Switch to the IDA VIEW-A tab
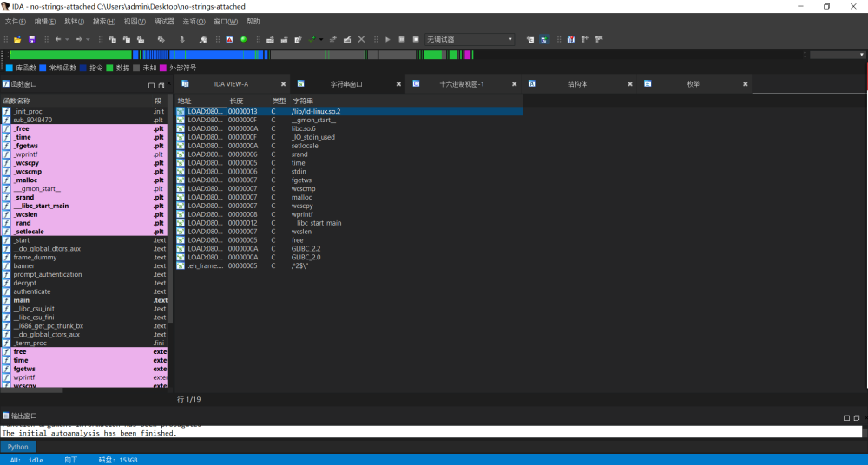The height and width of the screenshot is (465, 868). (x=232, y=84)
